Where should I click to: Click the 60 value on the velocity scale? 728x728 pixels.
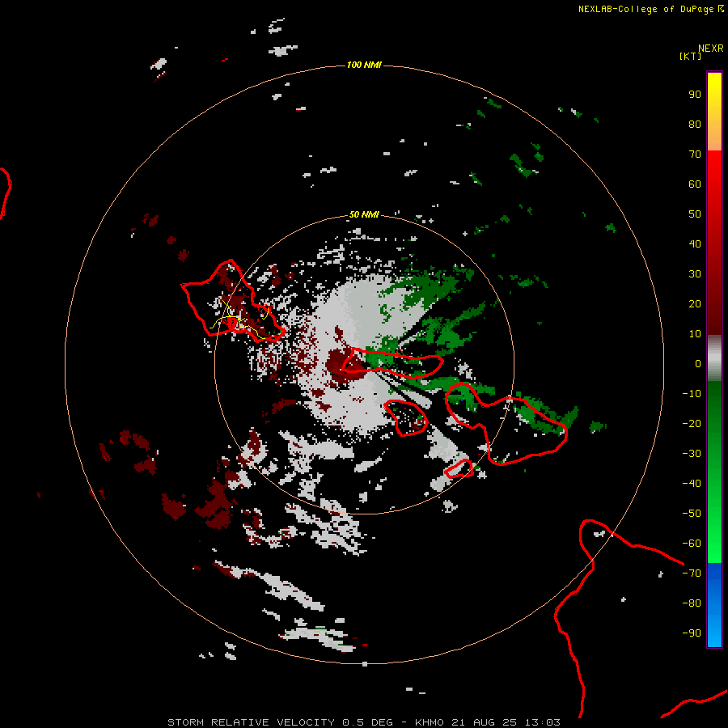click(x=695, y=184)
